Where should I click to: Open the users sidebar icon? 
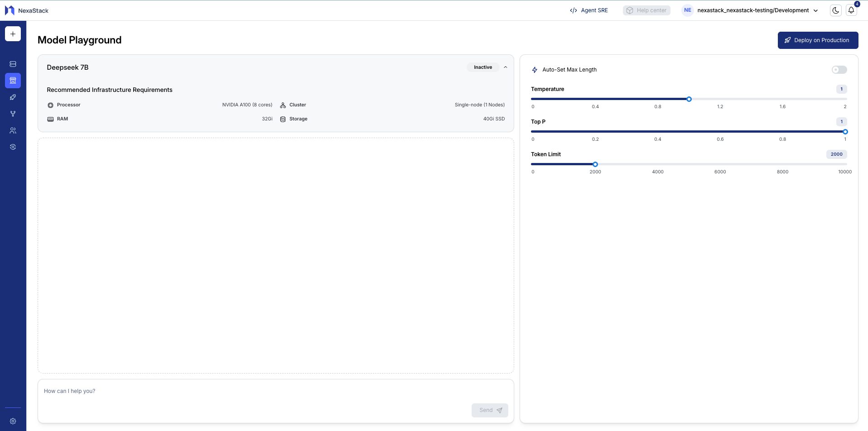click(x=13, y=130)
